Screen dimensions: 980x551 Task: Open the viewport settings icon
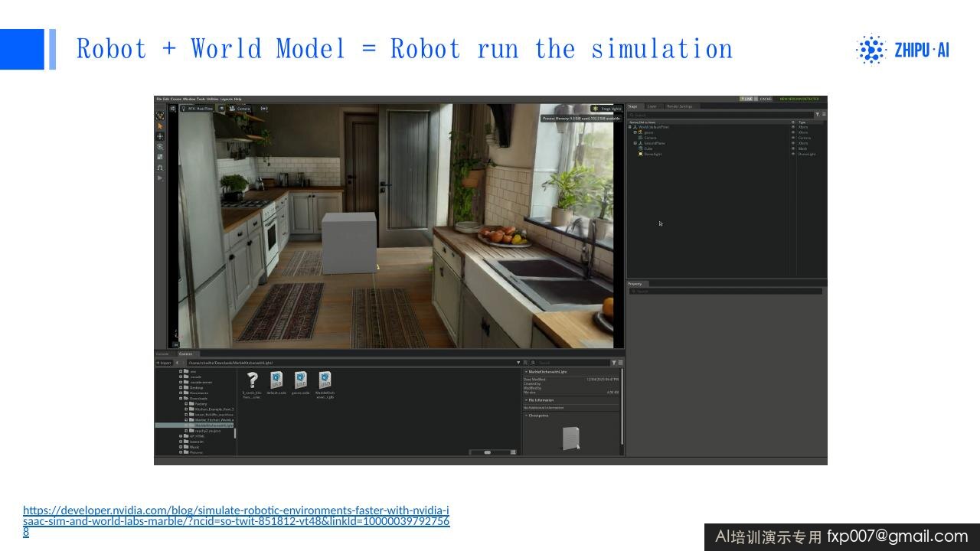point(172,109)
